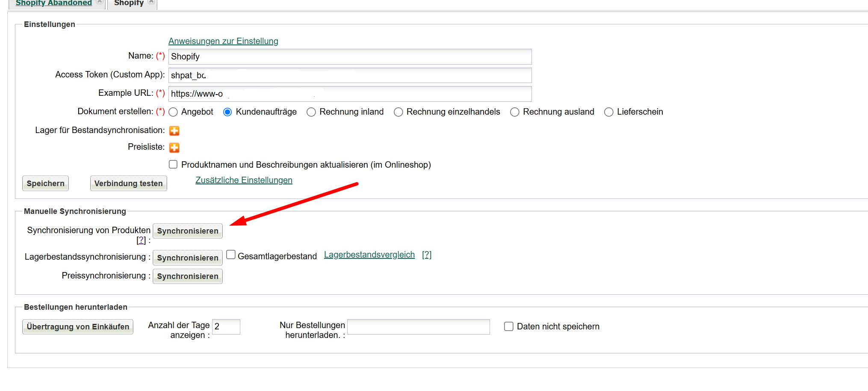Focus Anzahl der Tage anzeigen field
868x391 pixels.
point(226,327)
